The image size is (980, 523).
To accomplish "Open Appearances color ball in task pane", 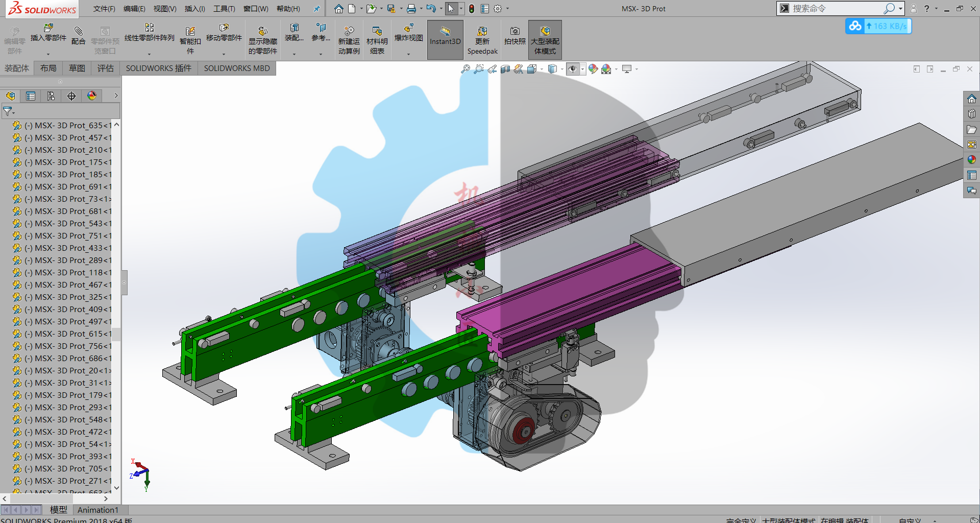I will tap(972, 160).
